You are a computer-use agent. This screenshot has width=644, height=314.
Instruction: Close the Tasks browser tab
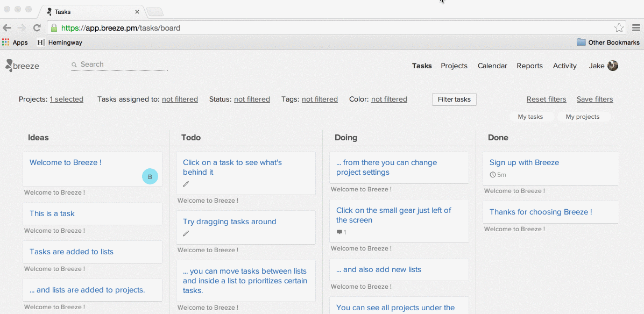click(x=138, y=12)
